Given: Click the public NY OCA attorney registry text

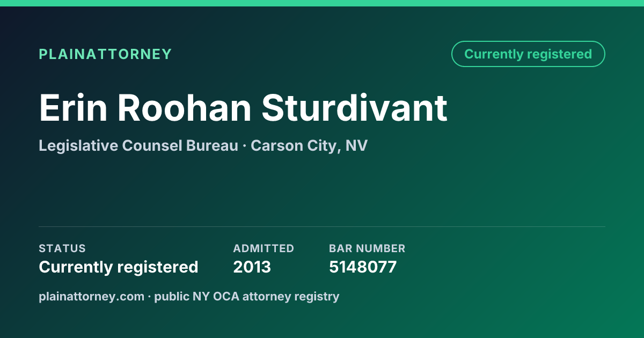Looking at the screenshot, I should pos(247,296).
